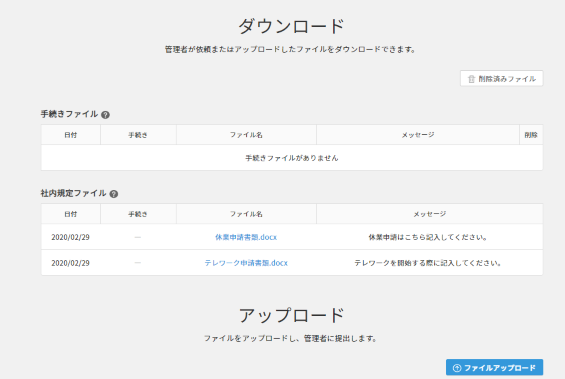Image resolution: width=565 pixels, height=379 pixels.
Task: Click the メッセージ header in 手続きファイル table
Action: click(x=418, y=135)
